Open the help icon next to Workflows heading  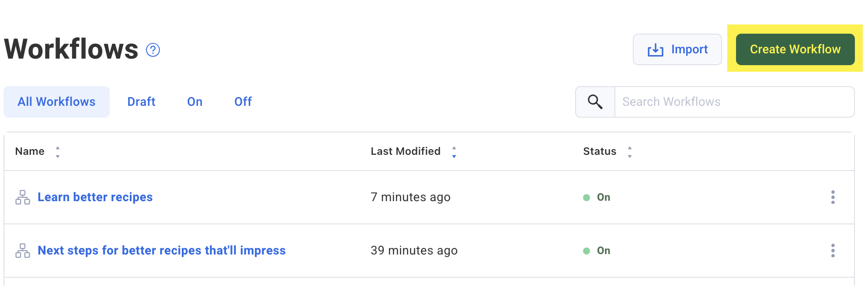pos(152,49)
